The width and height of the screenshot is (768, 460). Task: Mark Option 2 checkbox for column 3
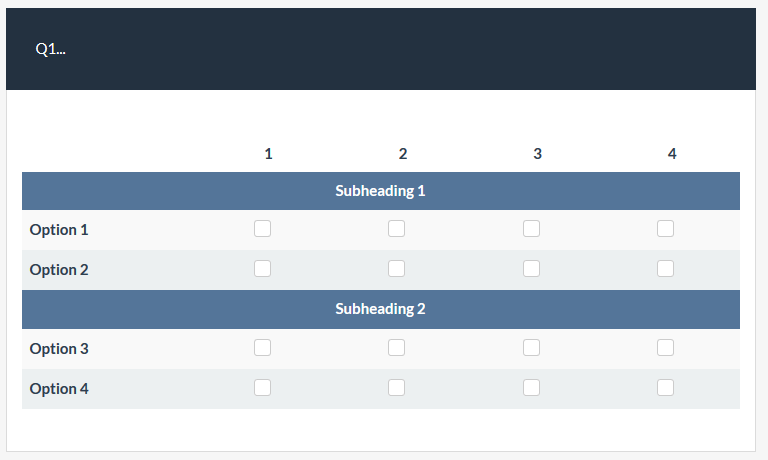[531, 268]
